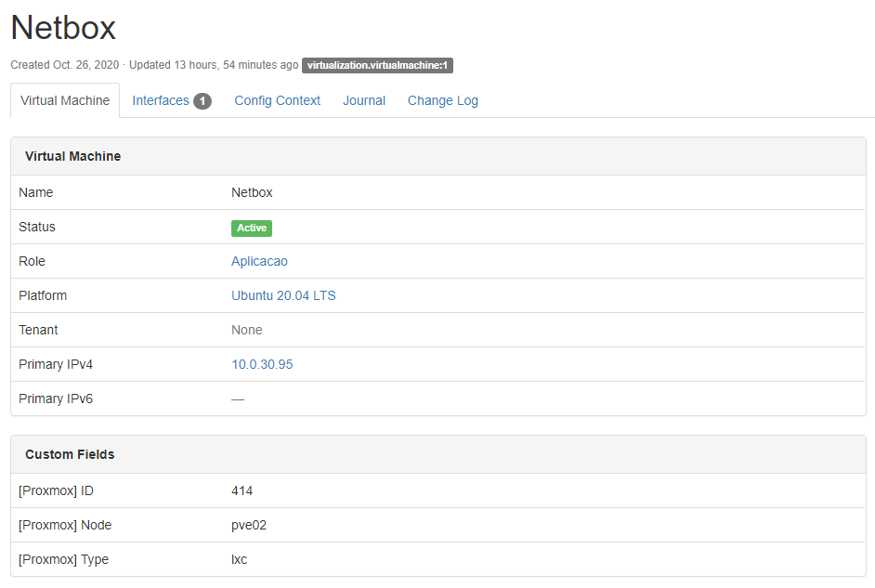Click the Created Oct. 26, 2020 text

coord(65,65)
